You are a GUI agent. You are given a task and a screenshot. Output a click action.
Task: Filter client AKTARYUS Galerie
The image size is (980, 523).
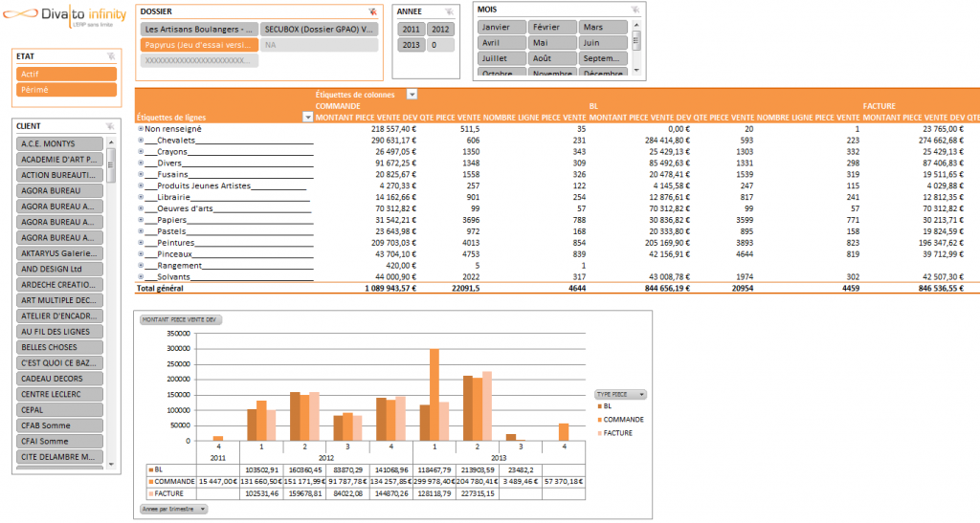point(60,253)
